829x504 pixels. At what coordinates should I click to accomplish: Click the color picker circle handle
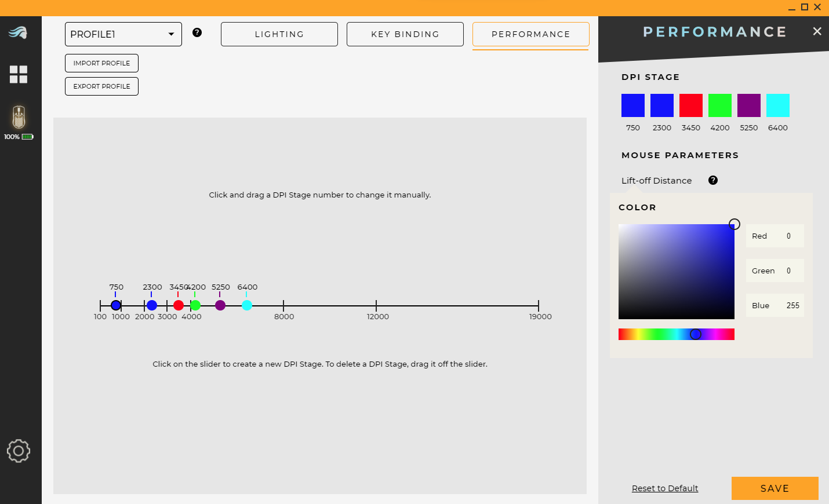click(x=735, y=224)
